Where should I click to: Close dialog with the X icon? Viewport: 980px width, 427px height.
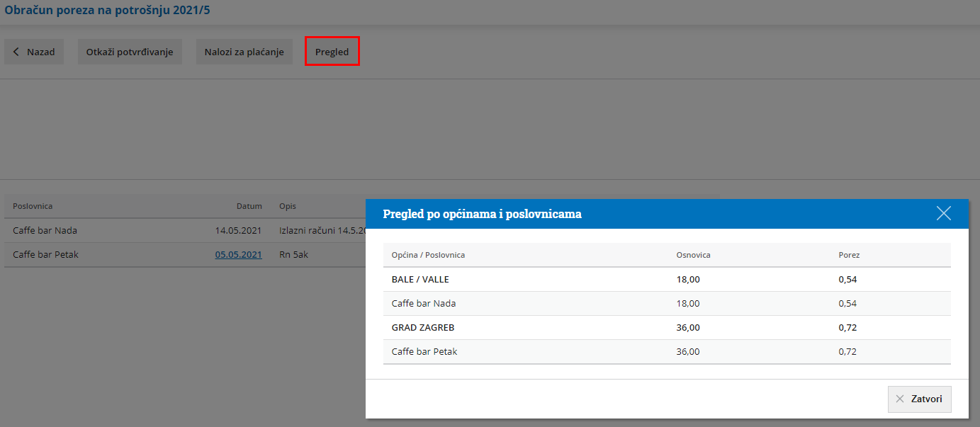(943, 213)
